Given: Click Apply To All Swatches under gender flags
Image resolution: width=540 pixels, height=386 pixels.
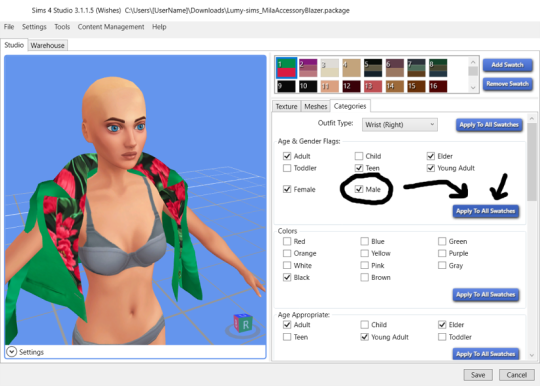Looking at the screenshot, I should click(x=485, y=211).
